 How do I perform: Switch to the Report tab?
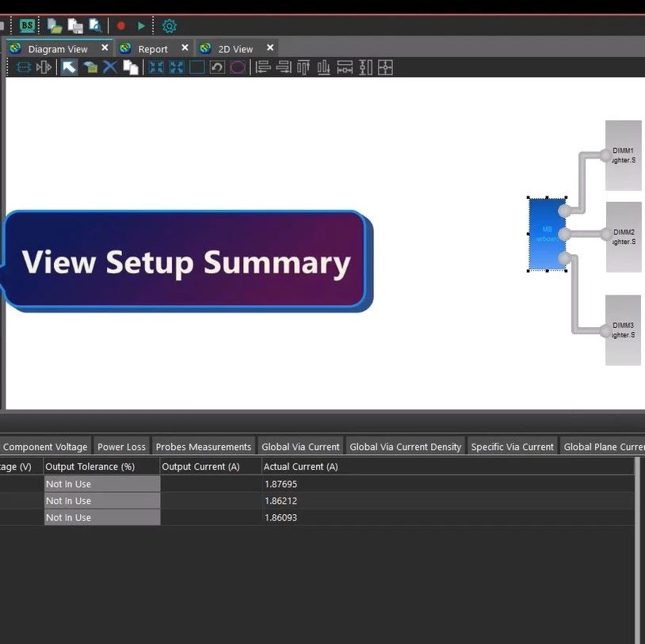[152, 49]
